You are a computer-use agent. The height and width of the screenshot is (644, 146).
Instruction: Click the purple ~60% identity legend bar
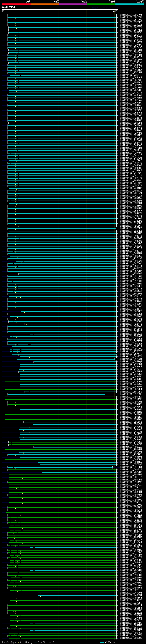click(73, 4)
